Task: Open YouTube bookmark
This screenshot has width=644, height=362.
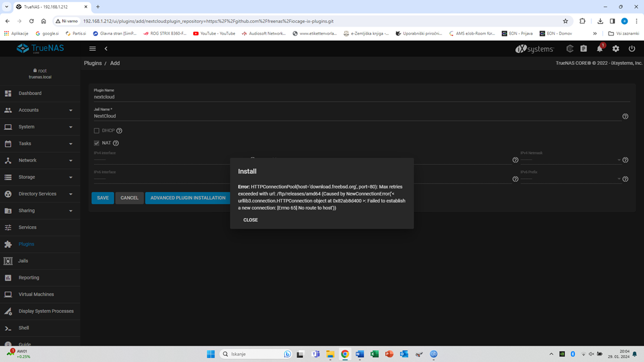Action: tap(214, 33)
